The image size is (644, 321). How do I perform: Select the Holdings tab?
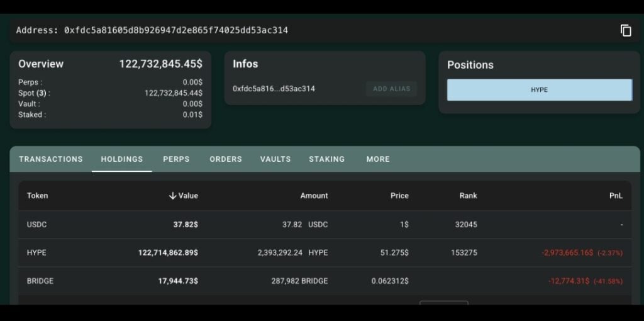click(x=122, y=159)
